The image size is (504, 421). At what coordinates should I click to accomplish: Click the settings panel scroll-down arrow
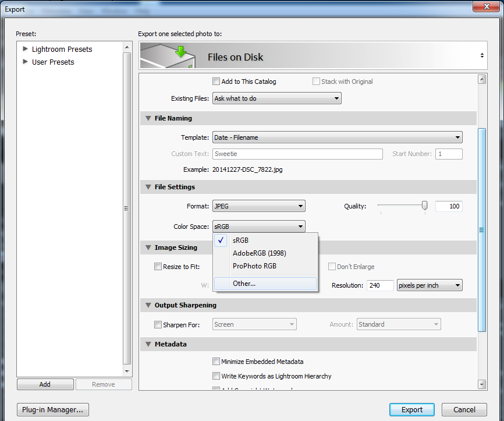point(481,384)
